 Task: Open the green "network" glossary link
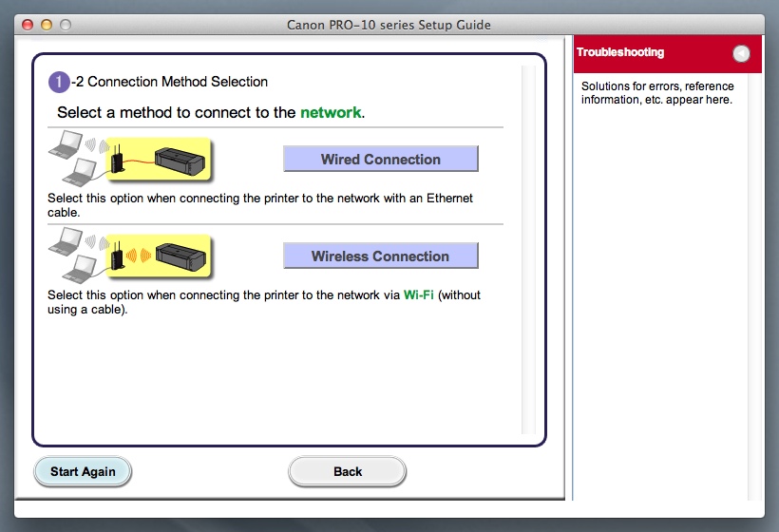331,112
